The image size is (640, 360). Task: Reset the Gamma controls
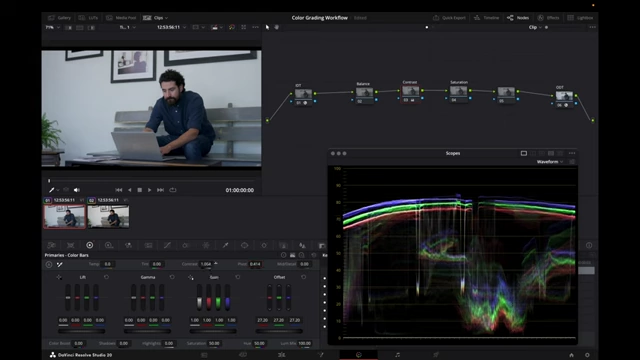click(172, 277)
